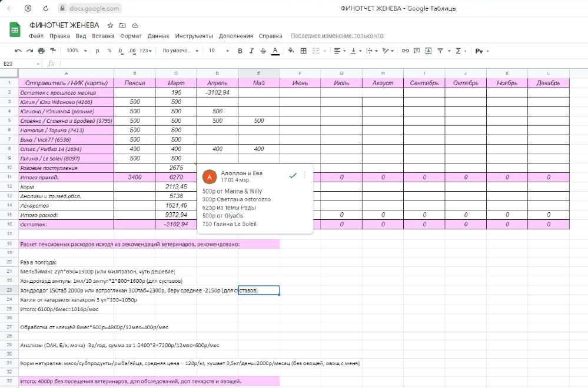Expand the font family dropdown
This screenshot has width=588, height=388.
pos(181,51)
